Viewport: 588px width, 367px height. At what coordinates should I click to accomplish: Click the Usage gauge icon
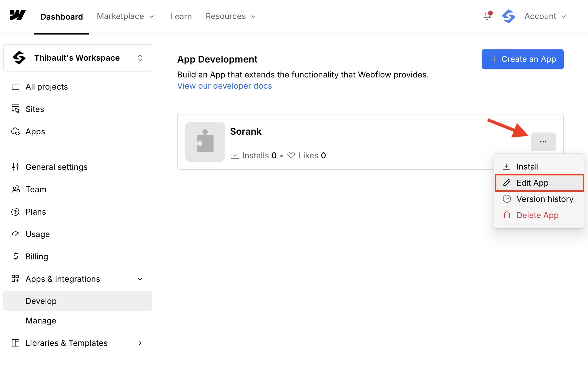16,234
